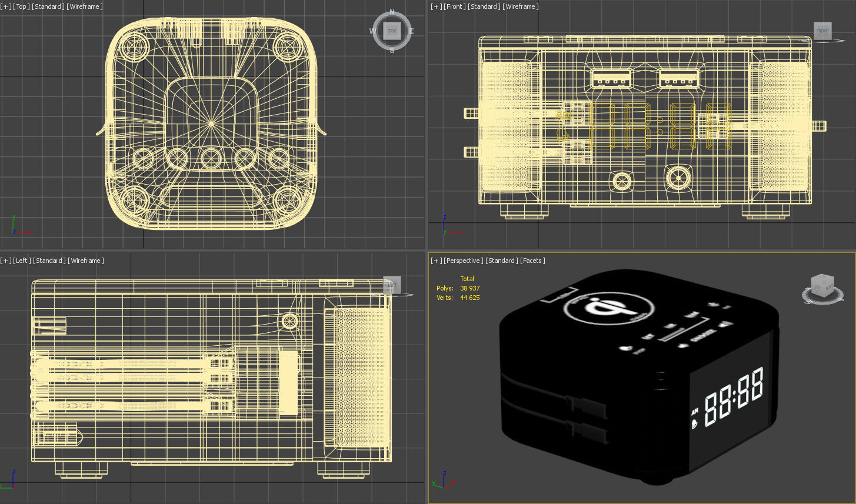Click the E compass marker on the Top ViewCube
Image resolution: width=856 pixels, height=504 pixels.
(411, 31)
